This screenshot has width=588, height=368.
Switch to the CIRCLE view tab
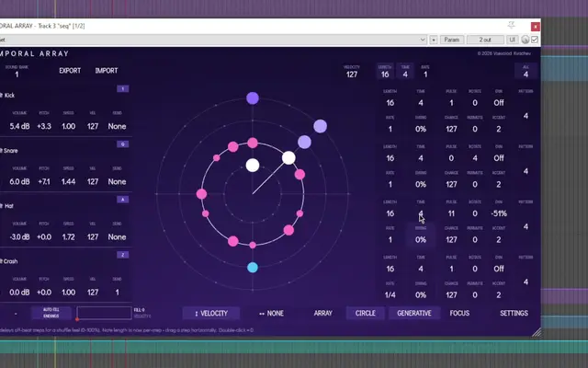(x=366, y=313)
